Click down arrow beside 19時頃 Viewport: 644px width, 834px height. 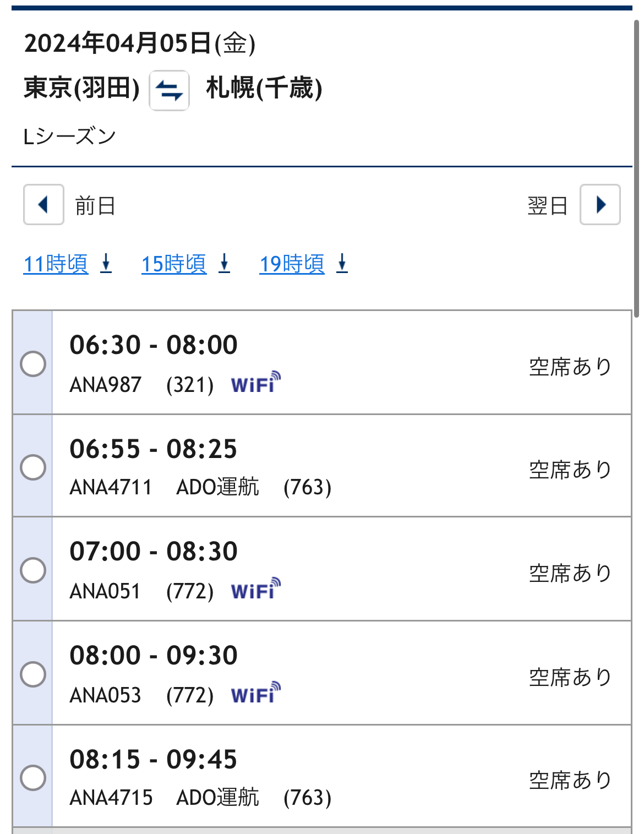(x=342, y=263)
